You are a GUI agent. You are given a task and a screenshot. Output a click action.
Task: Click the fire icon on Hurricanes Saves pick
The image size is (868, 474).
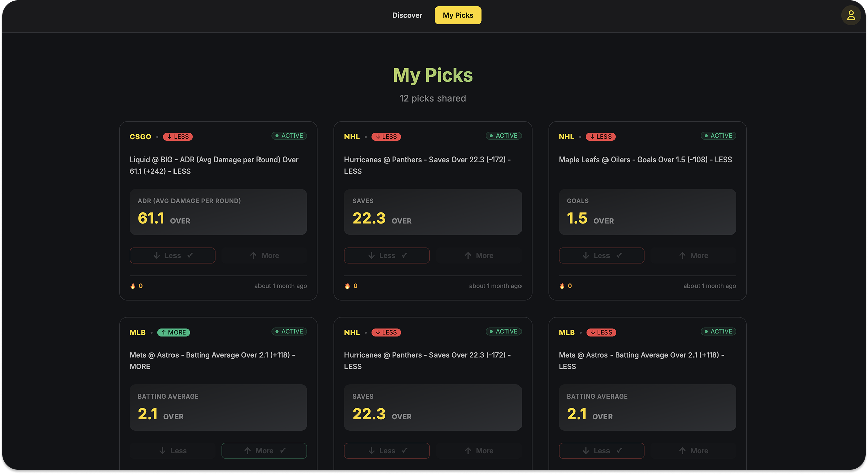click(x=347, y=285)
